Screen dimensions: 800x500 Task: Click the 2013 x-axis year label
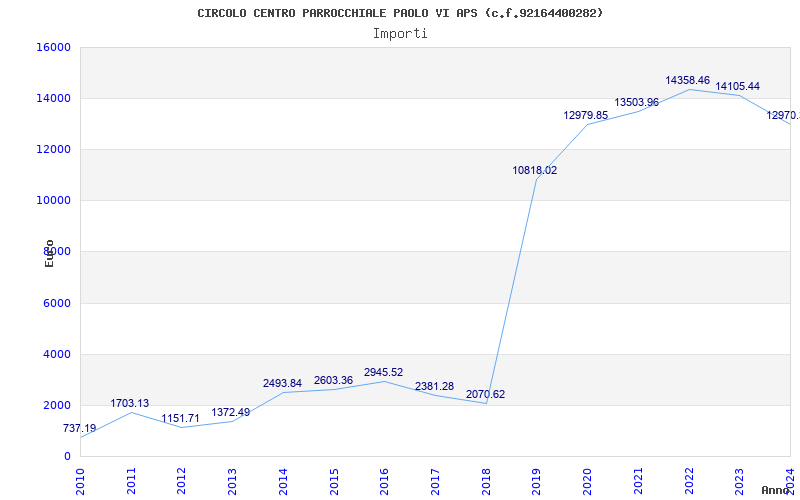232,482
